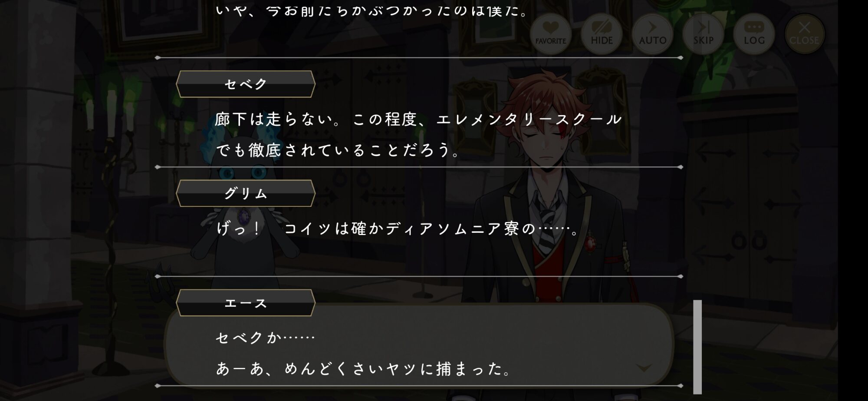The height and width of the screenshot is (401, 868).
Task: Click the log scrollbar handle
Action: pos(697,347)
